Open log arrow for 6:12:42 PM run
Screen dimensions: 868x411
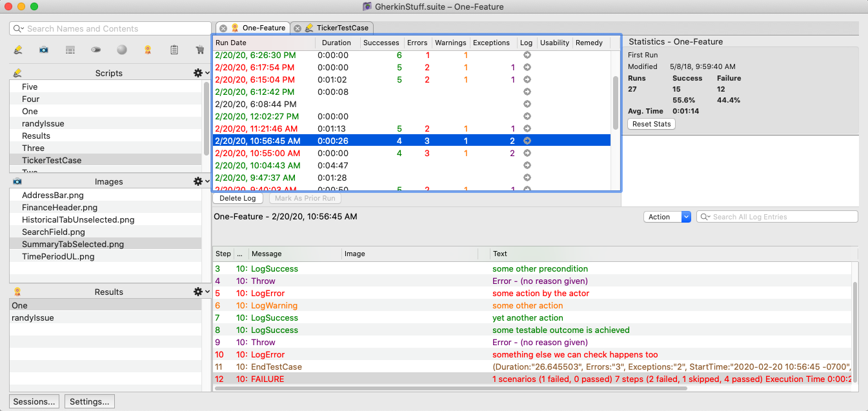point(527,92)
